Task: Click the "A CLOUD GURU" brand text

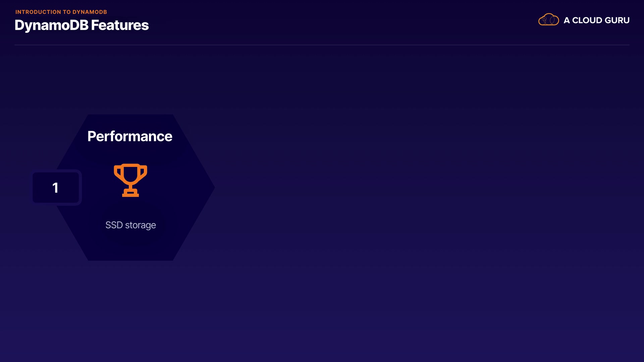Action: click(x=596, y=20)
